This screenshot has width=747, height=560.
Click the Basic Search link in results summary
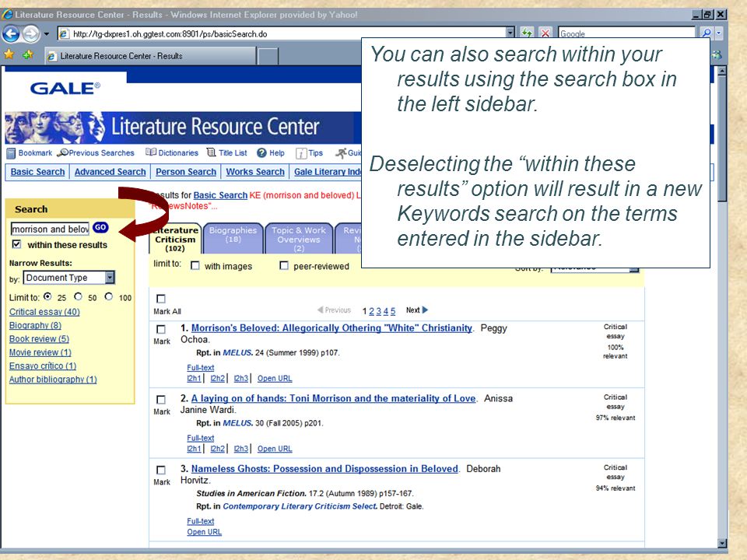pos(220,195)
